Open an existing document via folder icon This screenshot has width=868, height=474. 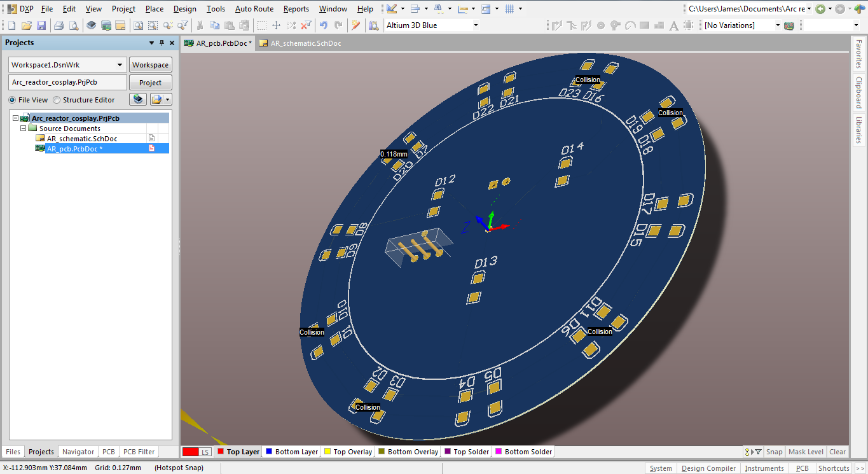pyautogui.click(x=27, y=25)
